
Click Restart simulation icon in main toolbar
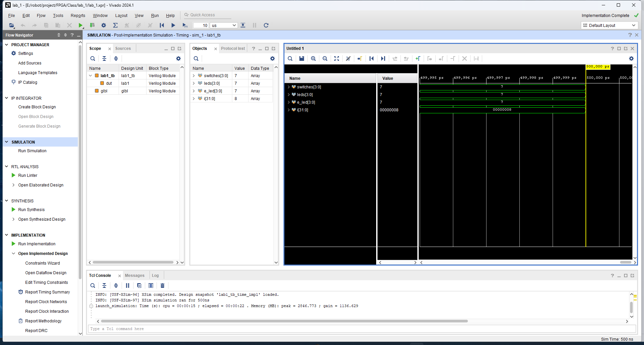point(162,25)
